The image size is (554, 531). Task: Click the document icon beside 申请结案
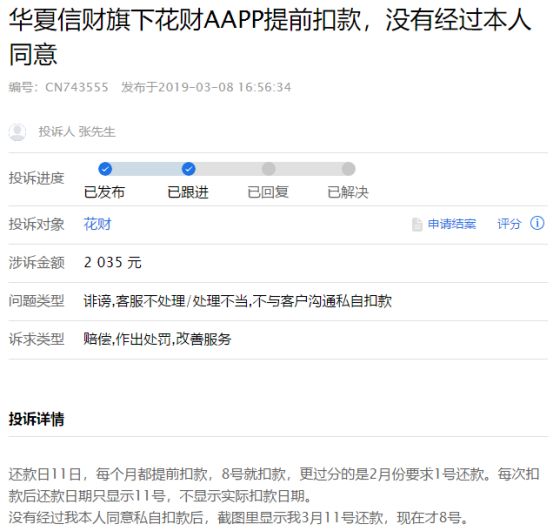(x=417, y=224)
